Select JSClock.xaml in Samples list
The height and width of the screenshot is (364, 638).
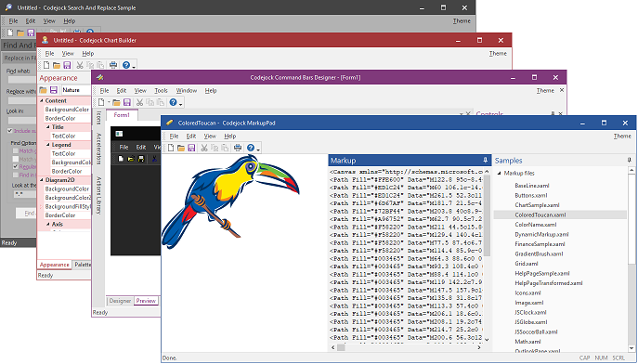coord(530,312)
